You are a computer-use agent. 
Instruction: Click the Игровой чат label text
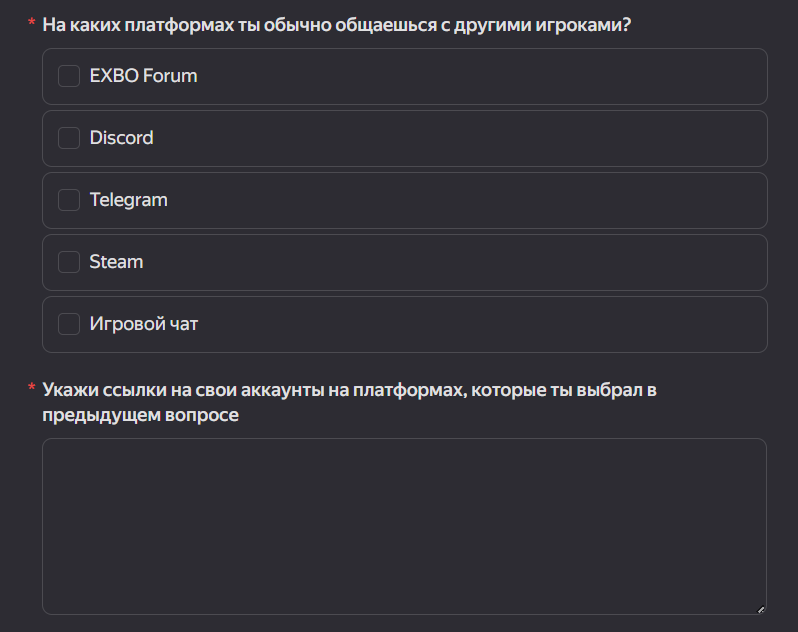[x=144, y=324]
